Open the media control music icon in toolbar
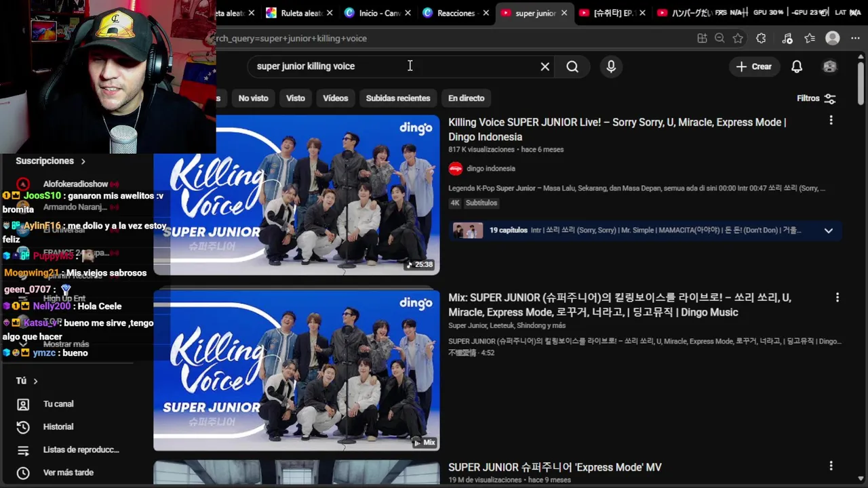Viewport: 868px width, 488px height. click(787, 39)
